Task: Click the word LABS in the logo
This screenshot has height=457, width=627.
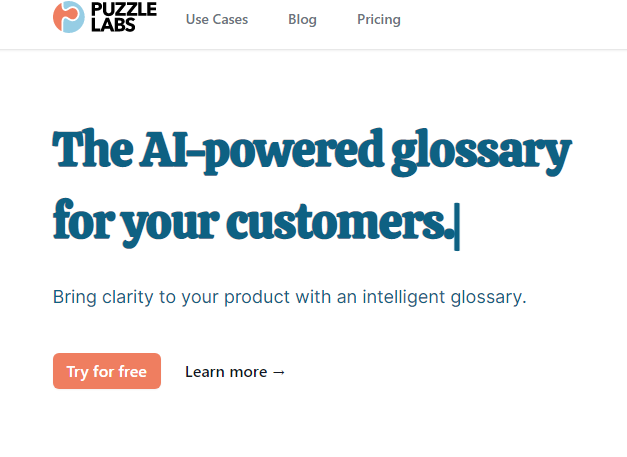Action: click(112, 26)
